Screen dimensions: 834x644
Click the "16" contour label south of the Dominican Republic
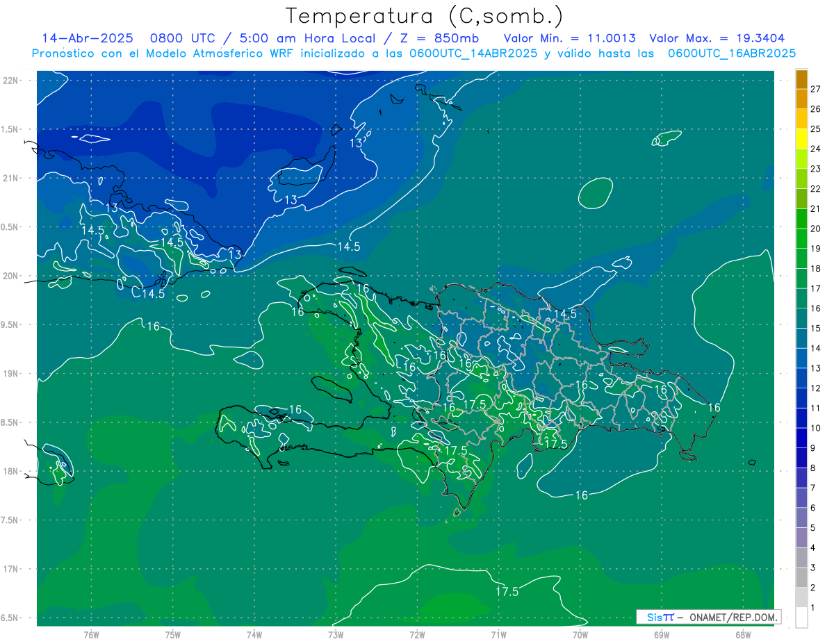coord(582,495)
